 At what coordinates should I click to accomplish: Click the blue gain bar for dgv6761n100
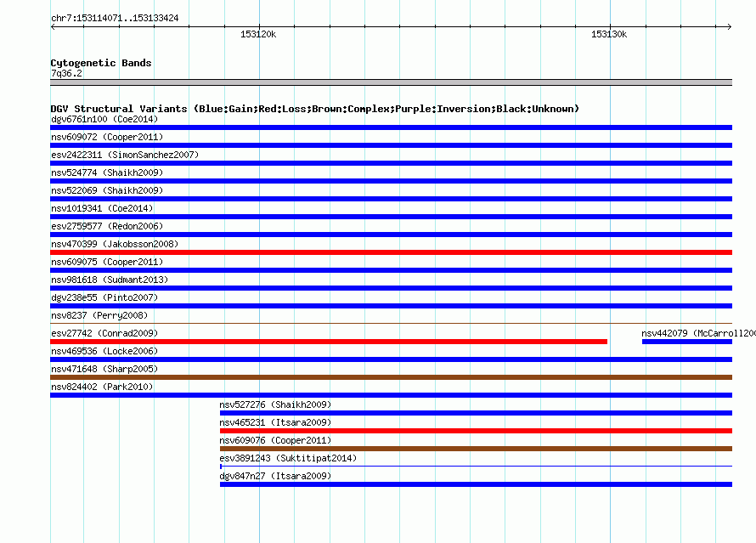click(x=391, y=127)
